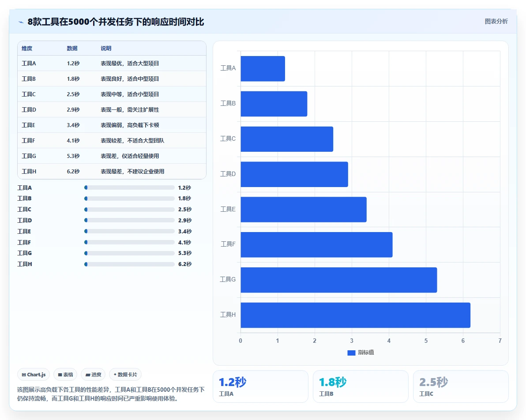Click the 工具E bar in chart
Image resolution: width=526 pixels, height=420 pixels.
(304, 209)
